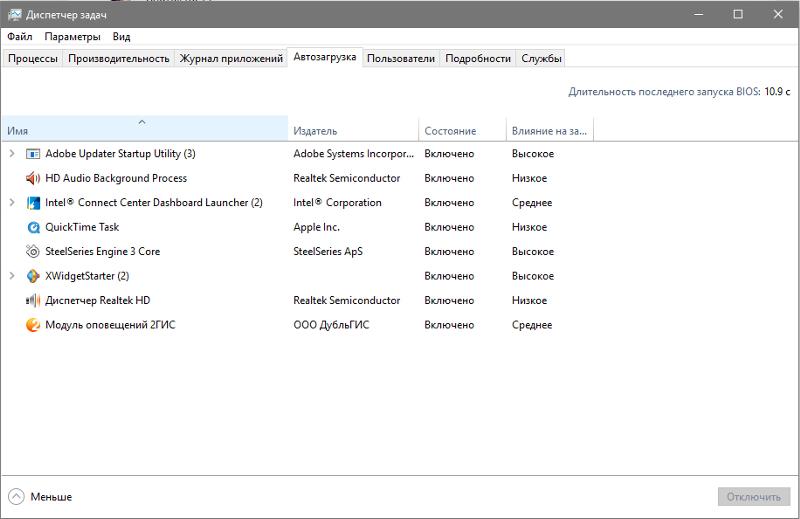Open the Параметры menu
The width and height of the screenshot is (800, 519).
72,37
